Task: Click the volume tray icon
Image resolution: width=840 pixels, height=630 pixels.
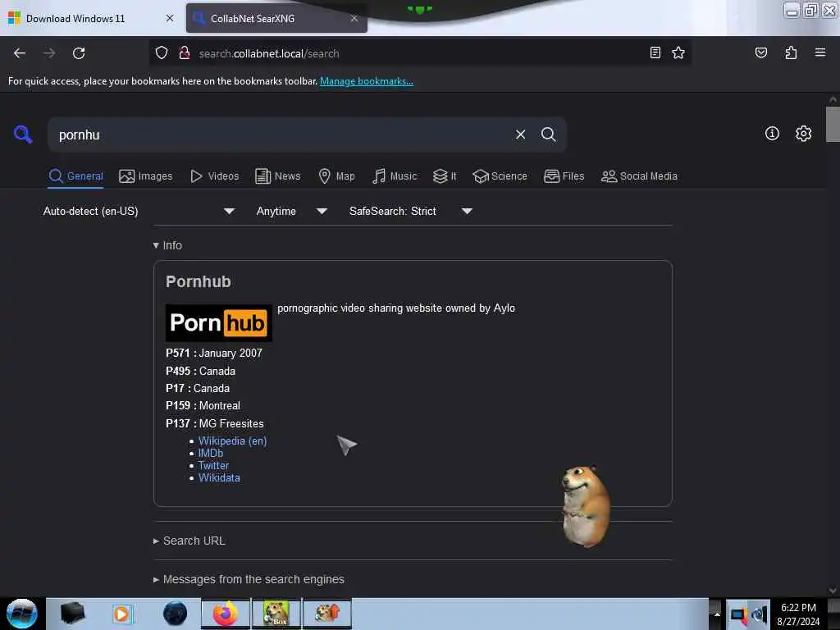Action: 759,614
